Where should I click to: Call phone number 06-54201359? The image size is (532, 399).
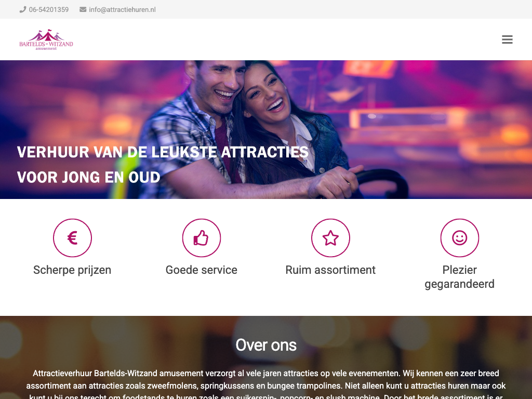48,9
